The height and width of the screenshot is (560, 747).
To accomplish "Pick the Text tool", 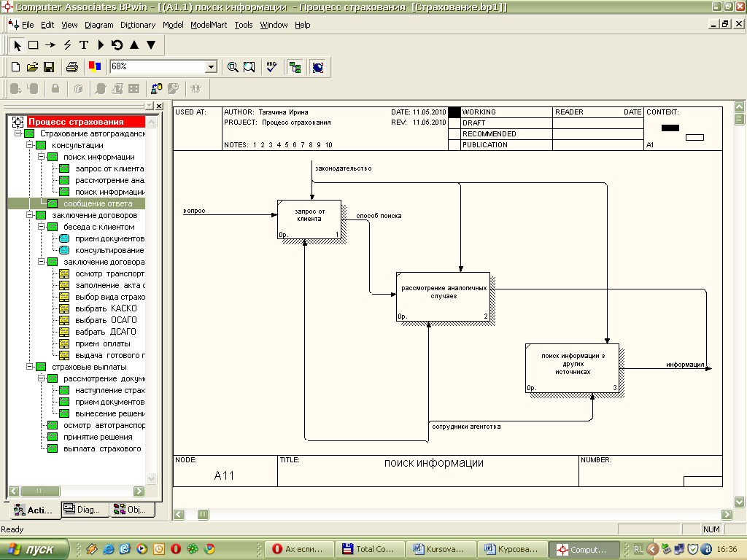I will point(84,45).
